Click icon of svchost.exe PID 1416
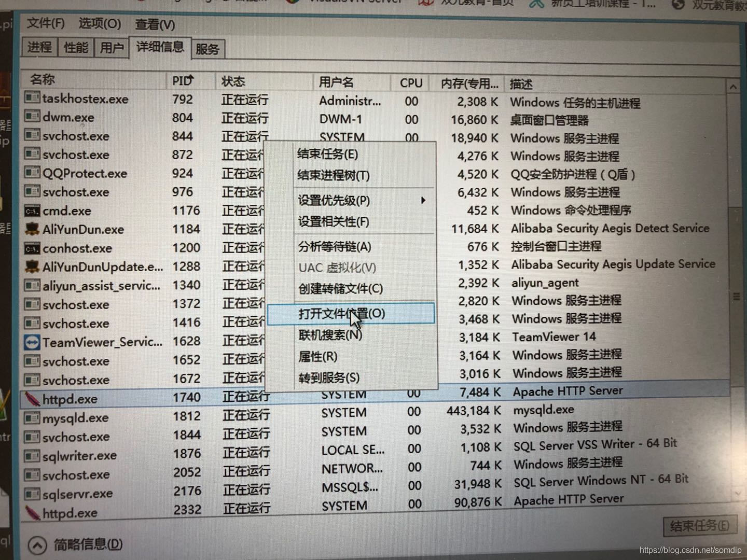Screen dimensions: 747x560 point(32,323)
